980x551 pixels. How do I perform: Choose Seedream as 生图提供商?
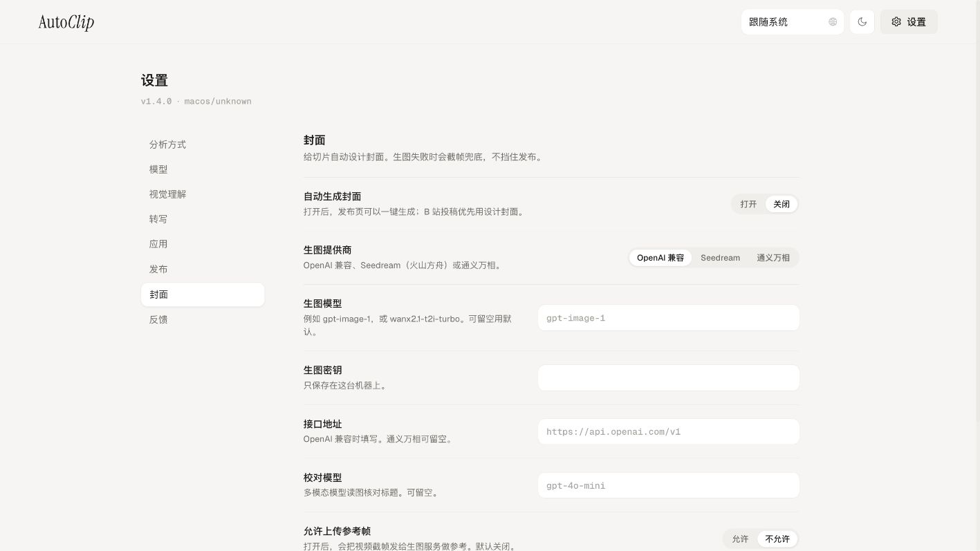(720, 258)
